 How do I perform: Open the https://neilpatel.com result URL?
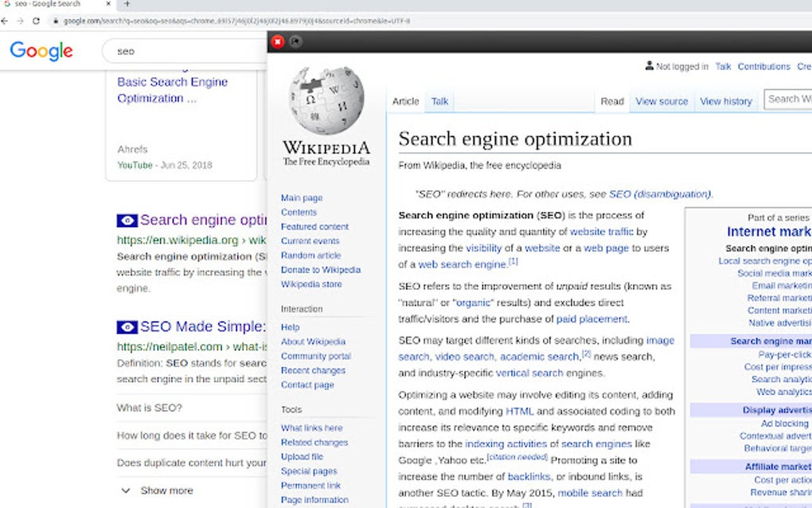[192, 347]
